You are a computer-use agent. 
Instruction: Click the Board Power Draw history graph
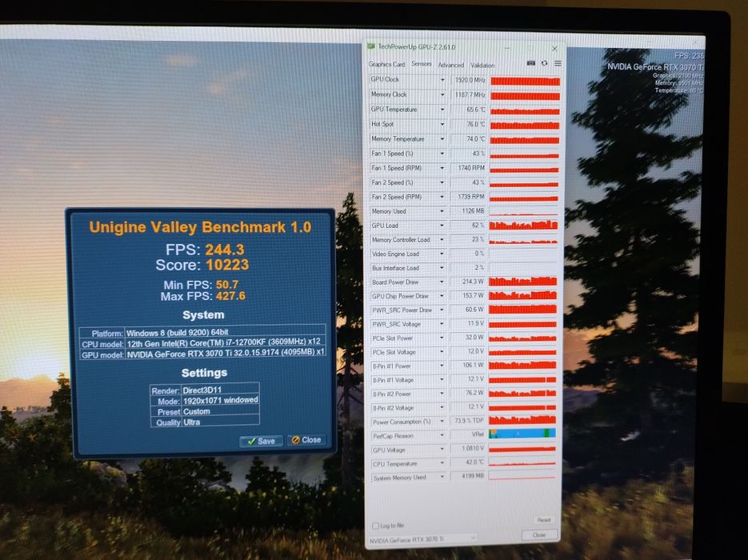point(523,281)
